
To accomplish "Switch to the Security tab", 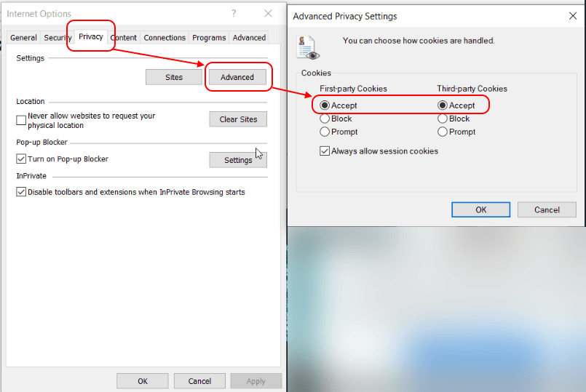I will 57,38.
